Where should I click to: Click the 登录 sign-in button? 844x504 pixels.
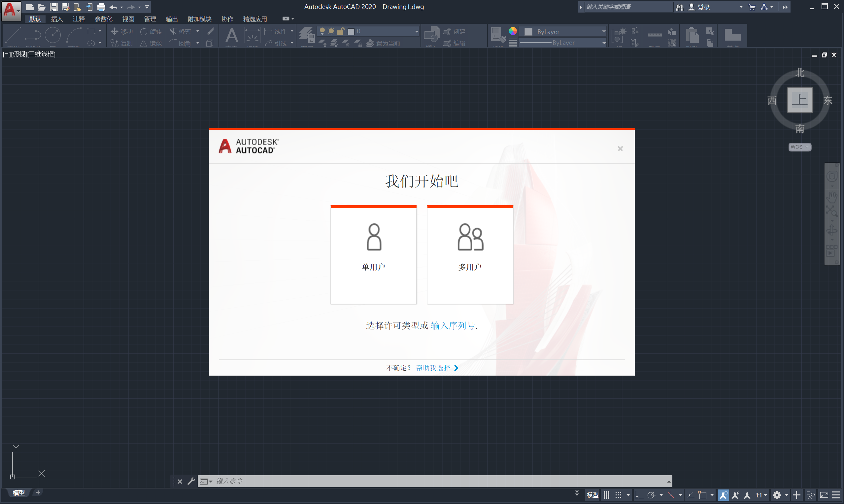point(700,7)
